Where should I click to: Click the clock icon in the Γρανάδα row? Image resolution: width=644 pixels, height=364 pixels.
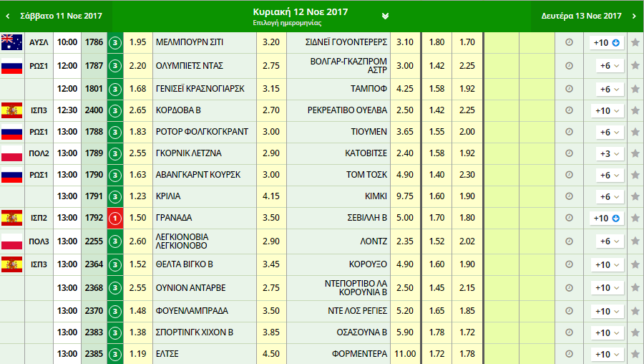click(x=569, y=218)
